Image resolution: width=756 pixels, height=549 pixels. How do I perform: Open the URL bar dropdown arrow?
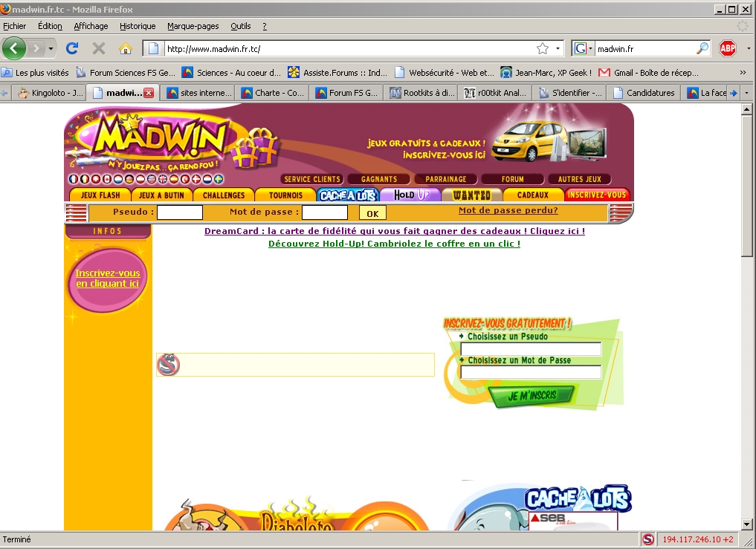(x=558, y=49)
